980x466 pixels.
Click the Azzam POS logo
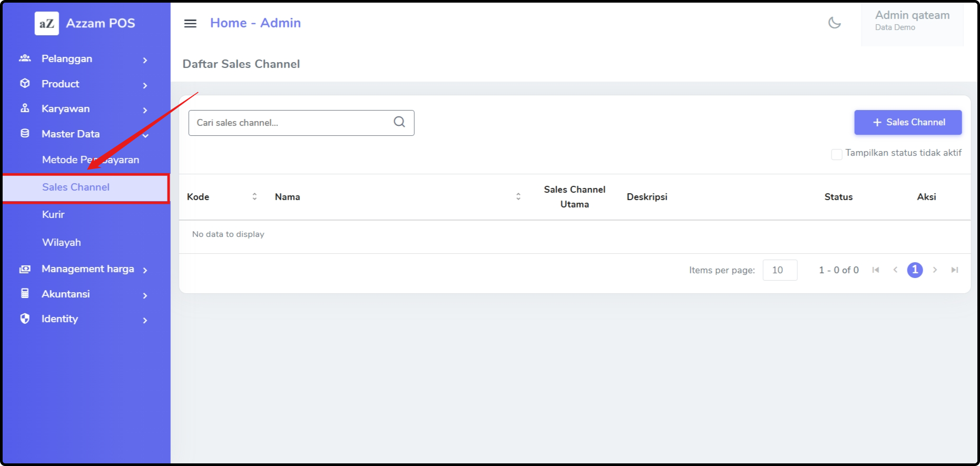[x=47, y=24]
